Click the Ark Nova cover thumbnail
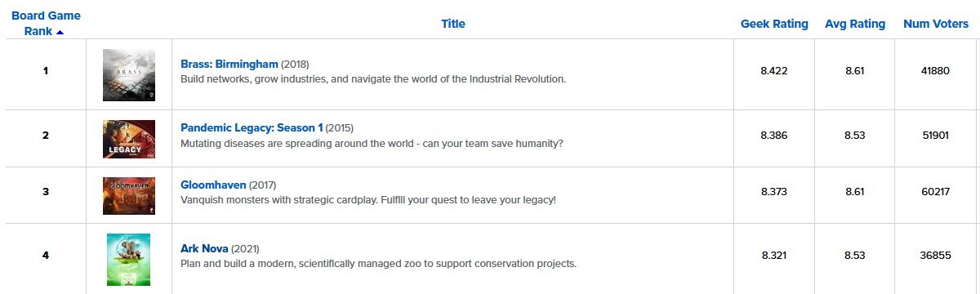Screen dimensions: 980x294 point(128,260)
